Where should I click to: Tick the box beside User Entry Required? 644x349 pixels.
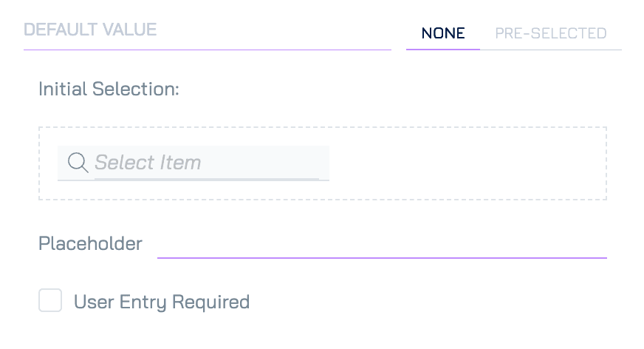[50, 300]
